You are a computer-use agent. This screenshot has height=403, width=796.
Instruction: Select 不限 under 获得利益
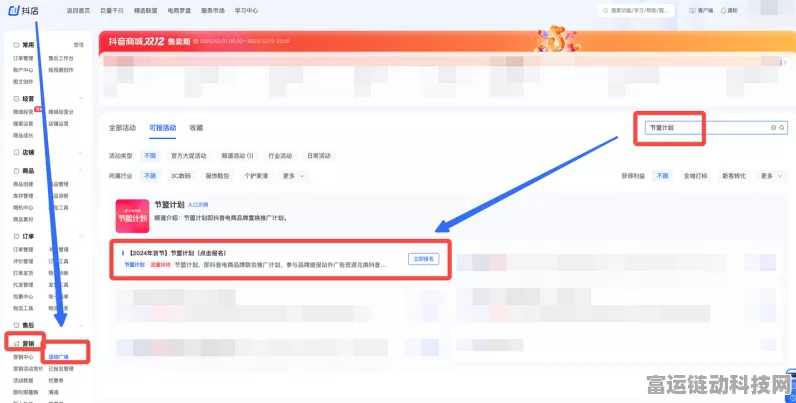point(662,176)
